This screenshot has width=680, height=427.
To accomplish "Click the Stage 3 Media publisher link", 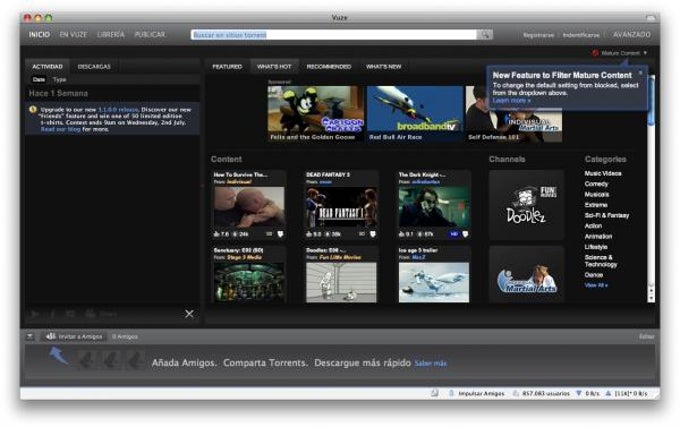I will (244, 258).
